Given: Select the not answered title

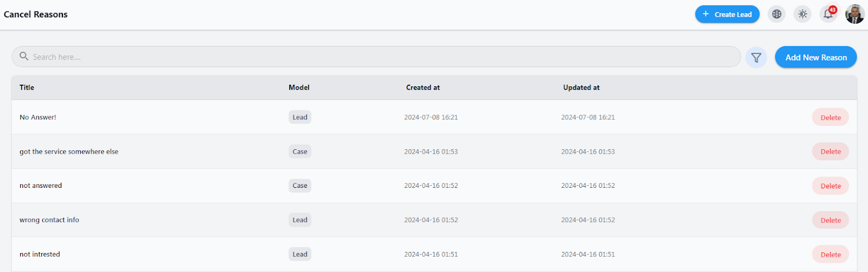Looking at the screenshot, I should tap(41, 186).
